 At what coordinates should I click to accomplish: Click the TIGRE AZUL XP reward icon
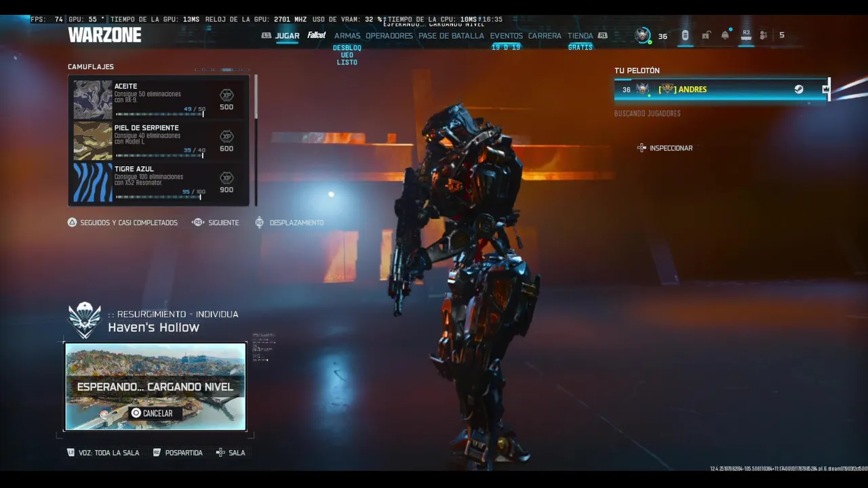pos(226,178)
